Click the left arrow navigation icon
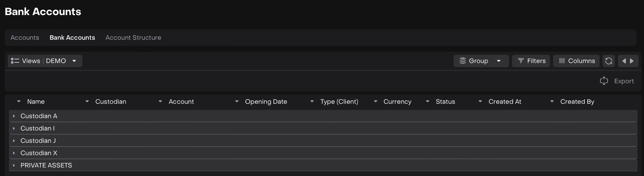This screenshot has width=644, height=176. (x=624, y=61)
